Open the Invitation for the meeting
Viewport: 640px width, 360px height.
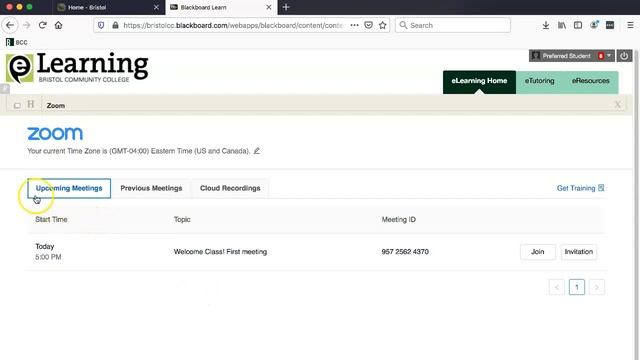coord(578,252)
